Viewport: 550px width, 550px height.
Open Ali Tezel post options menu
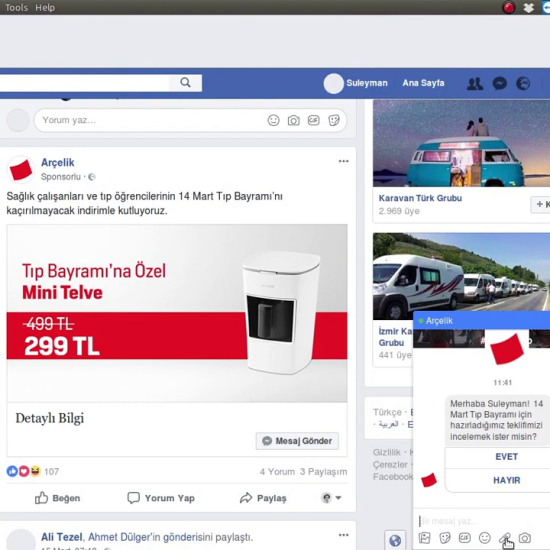(343, 535)
